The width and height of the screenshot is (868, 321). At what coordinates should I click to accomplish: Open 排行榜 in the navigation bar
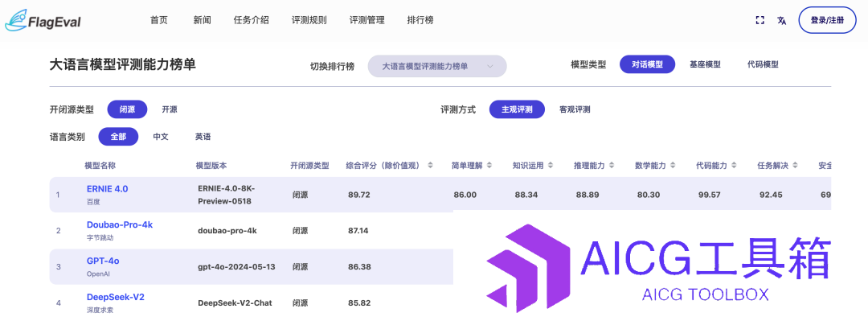[420, 20]
